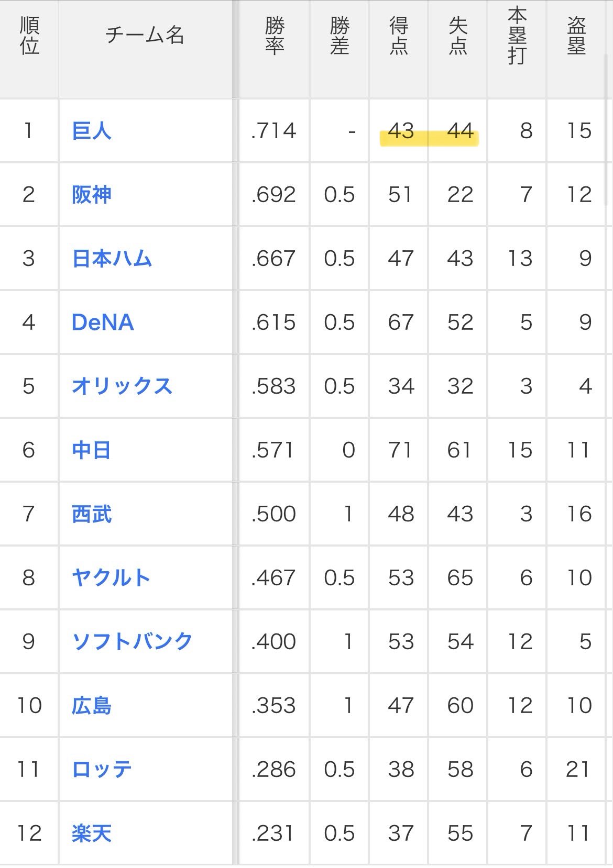Image resolution: width=613 pixels, height=868 pixels.
Task: Sort by the 勝率 column header
Action: click(x=275, y=36)
